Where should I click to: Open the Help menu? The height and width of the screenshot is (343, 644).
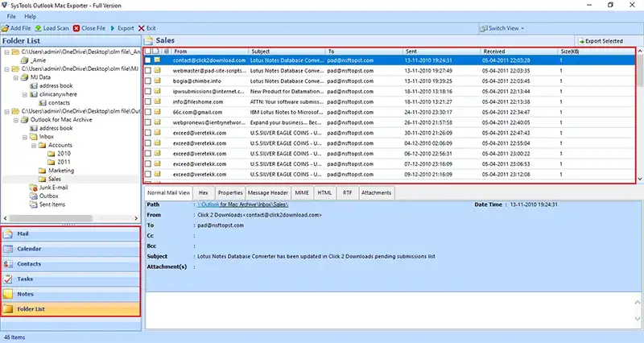tap(30, 16)
